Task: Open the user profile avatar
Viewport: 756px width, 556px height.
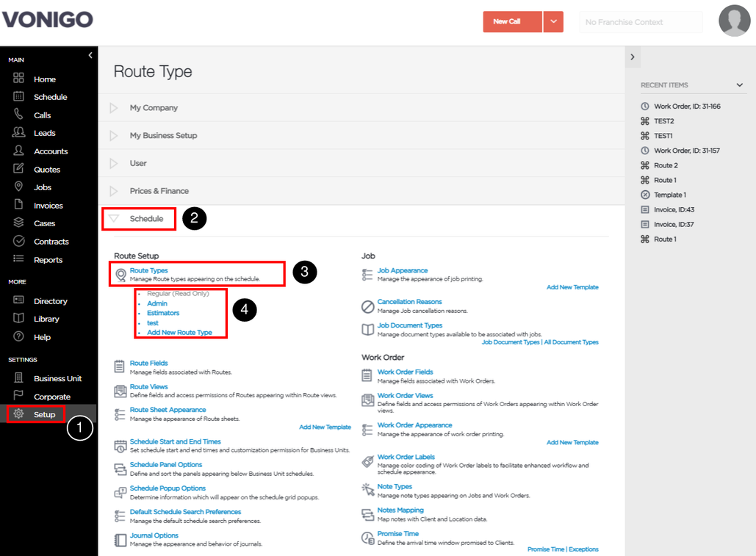Action: 734,21
